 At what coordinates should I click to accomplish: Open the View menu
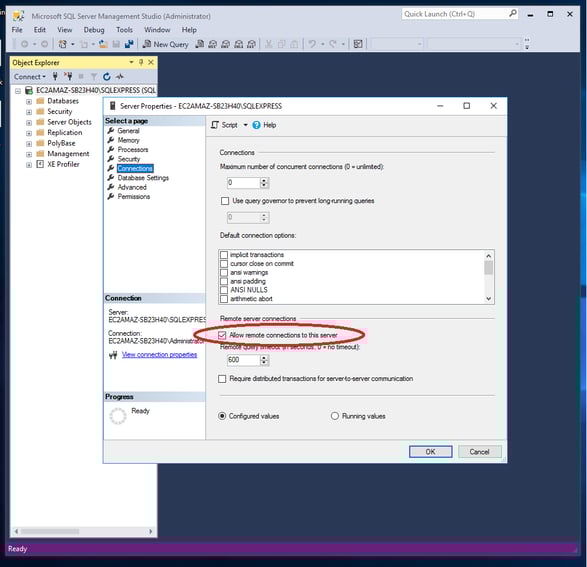tap(65, 30)
